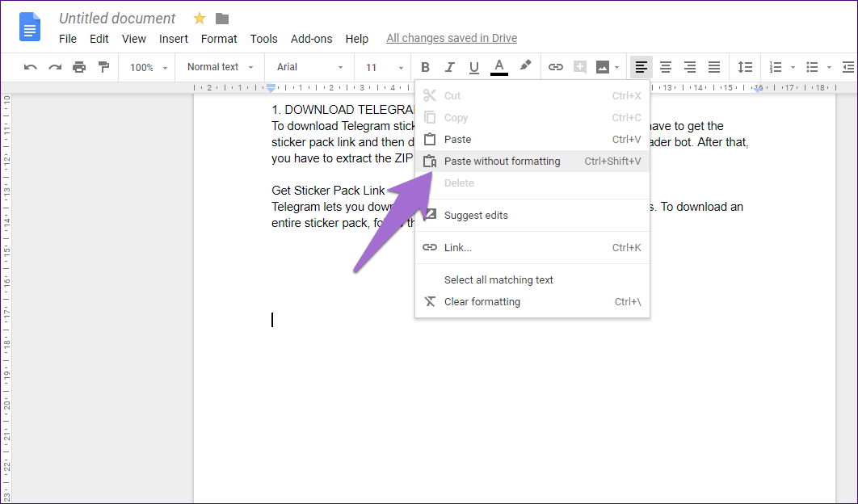Move document with the folder icon
This screenshot has width=858, height=504.
click(222, 19)
